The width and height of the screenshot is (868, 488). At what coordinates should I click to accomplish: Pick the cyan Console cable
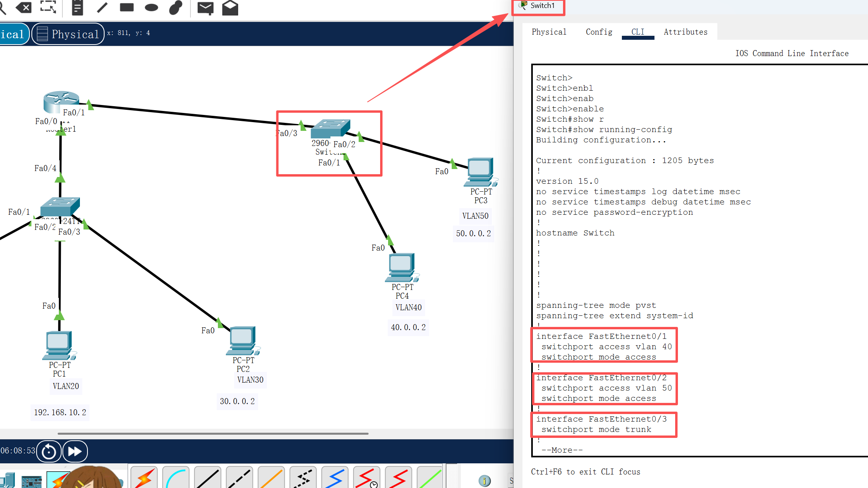click(x=176, y=477)
